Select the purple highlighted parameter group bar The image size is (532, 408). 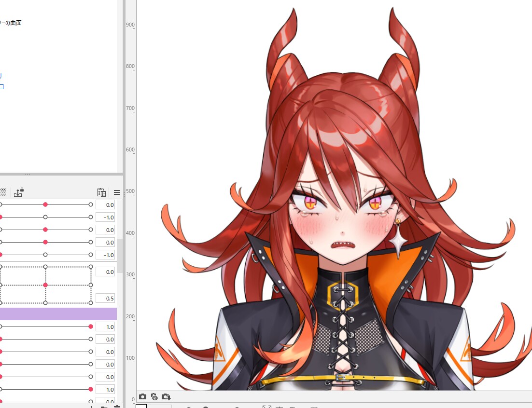point(58,314)
